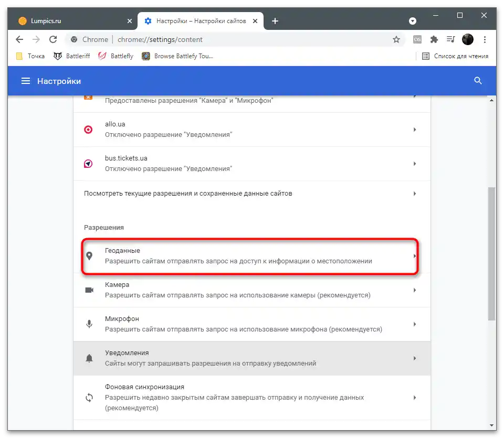
Task: Select the Настройки сайтов tab
Action: click(x=201, y=21)
